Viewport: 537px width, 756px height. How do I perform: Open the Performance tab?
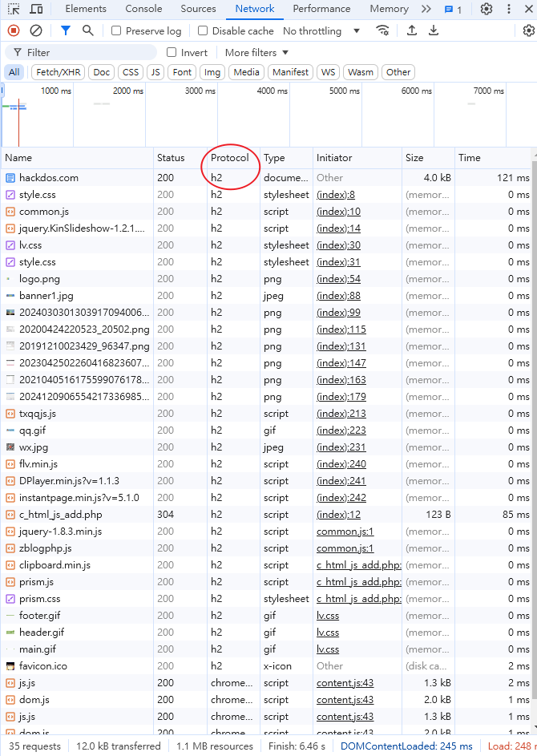coord(321,9)
